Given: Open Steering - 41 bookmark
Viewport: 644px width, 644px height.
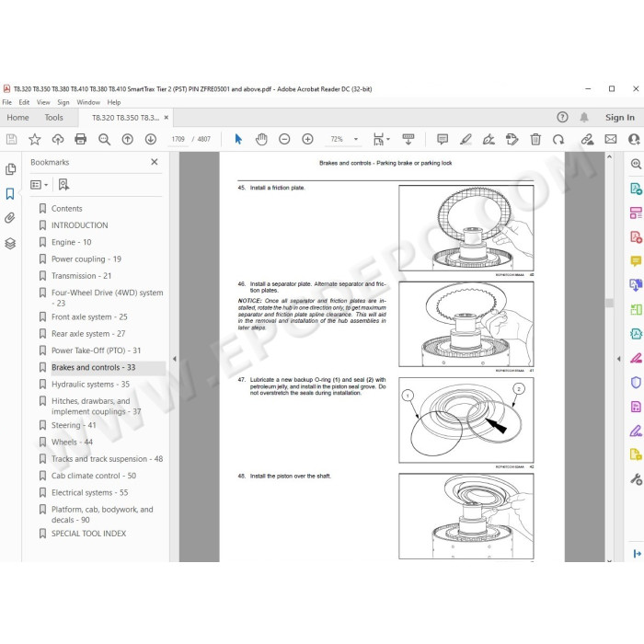Looking at the screenshot, I should point(74,425).
